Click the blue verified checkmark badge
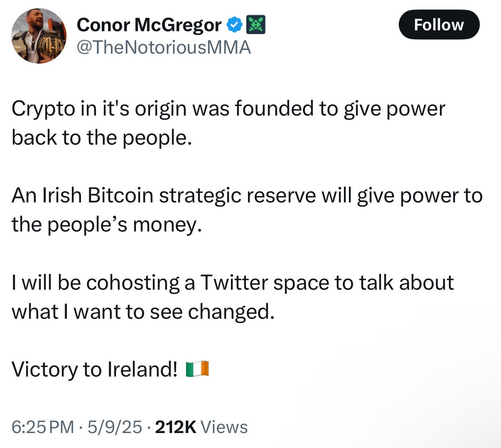The width and height of the screenshot is (501, 448). click(234, 25)
